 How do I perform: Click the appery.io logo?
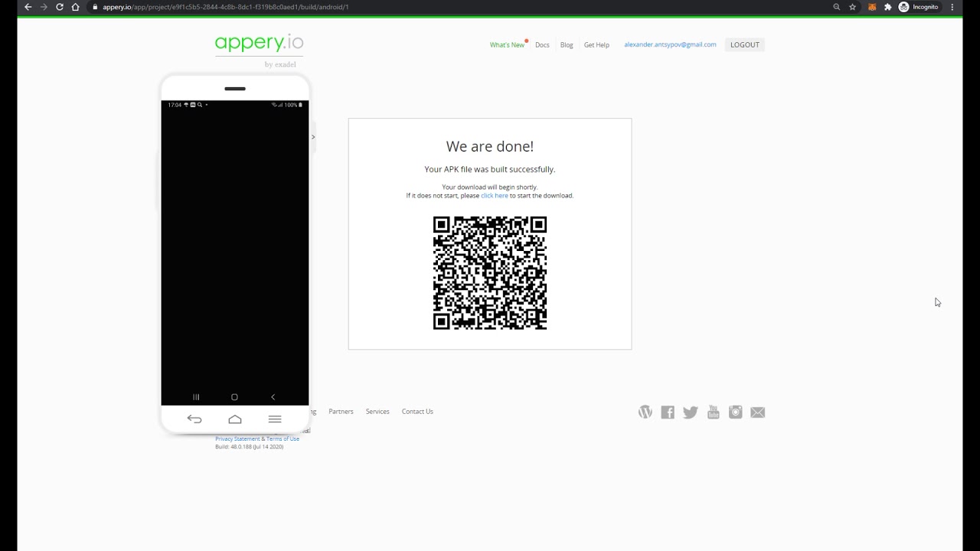coord(259,43)
